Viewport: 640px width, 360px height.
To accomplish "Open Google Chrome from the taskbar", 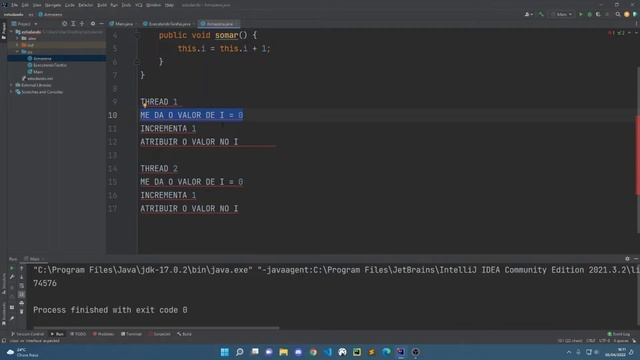I will [x=313, y=352].
